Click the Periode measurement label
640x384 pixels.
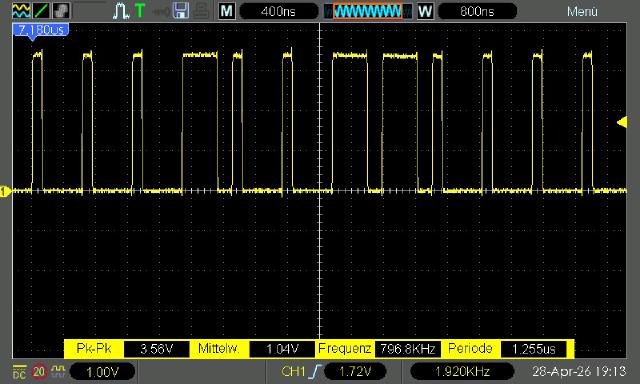pos(470,348)
